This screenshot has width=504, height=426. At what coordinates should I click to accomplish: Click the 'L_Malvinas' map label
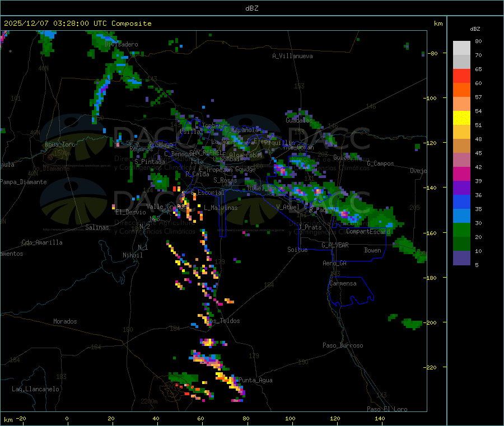coord(221,208)
